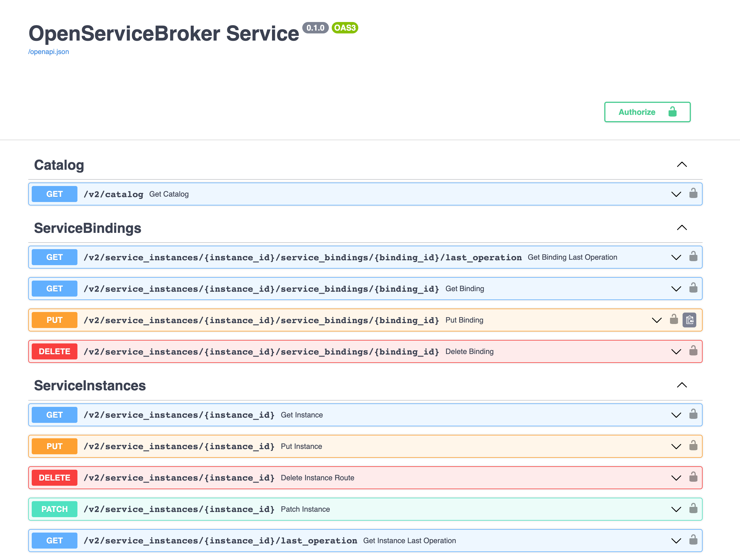Collapse the ServiceInstances section

pyautogui.click(x=682, y=385)
